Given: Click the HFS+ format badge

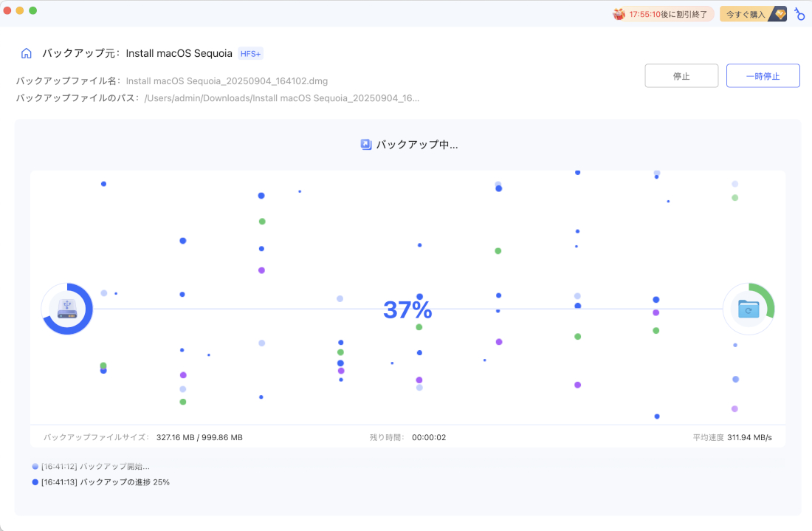Looking at the screenshot, I should pos(250,53).
